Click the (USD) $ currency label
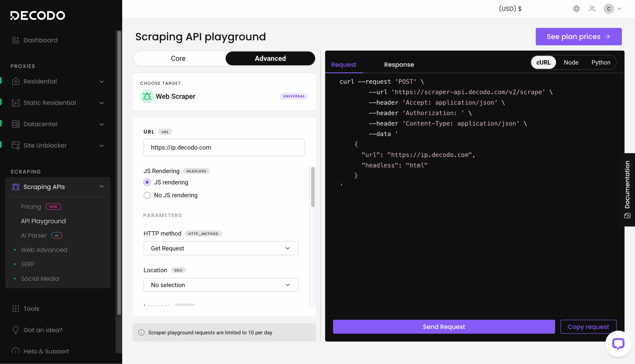 coord(510,9)
